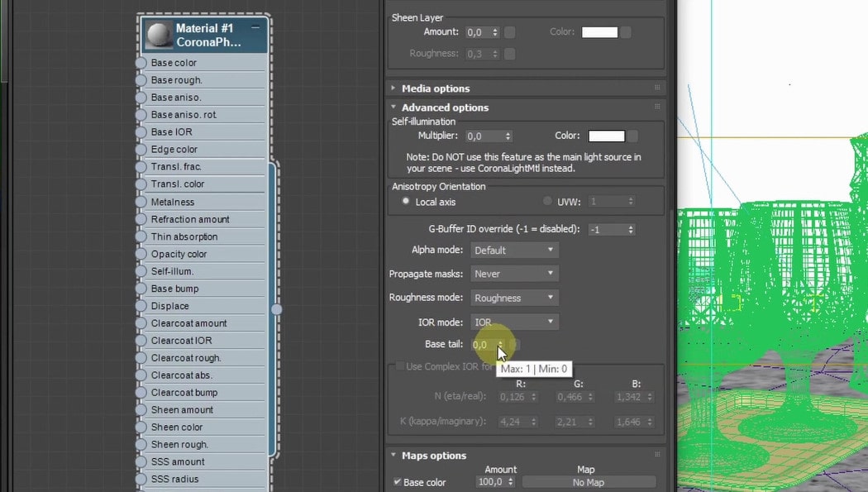The image size is (868, 492).
Task: Click the Base aniso. input socket
Action: pos(141,97)
